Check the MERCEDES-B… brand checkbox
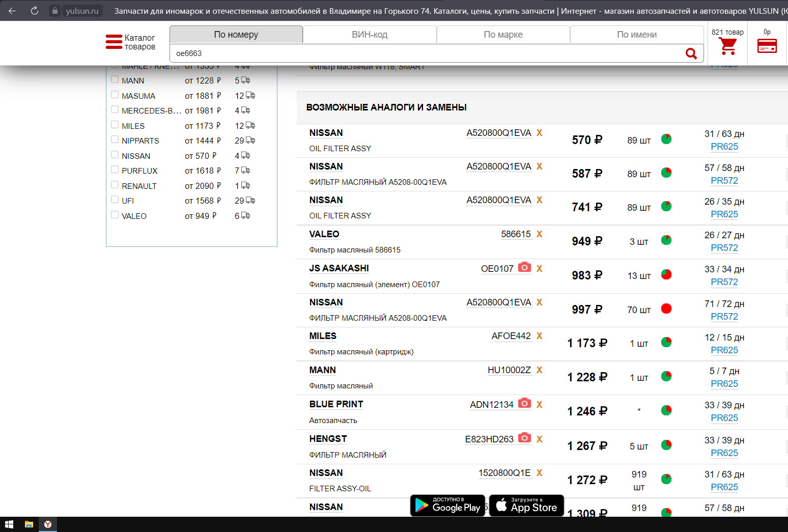Image resolution: width=788 pixels, height=532 pixels. coord(115,109)
